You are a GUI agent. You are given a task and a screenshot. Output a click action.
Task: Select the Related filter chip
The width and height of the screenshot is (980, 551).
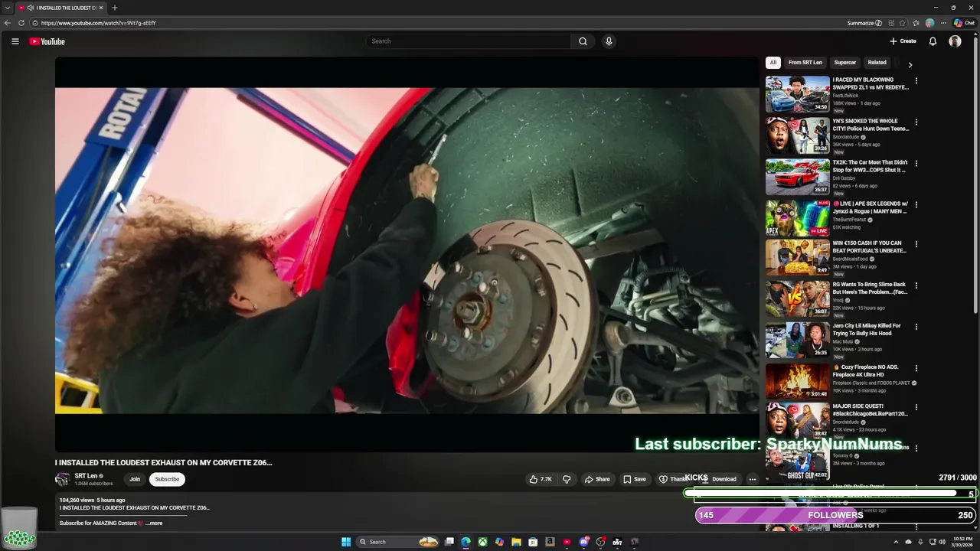coord(877,63)
